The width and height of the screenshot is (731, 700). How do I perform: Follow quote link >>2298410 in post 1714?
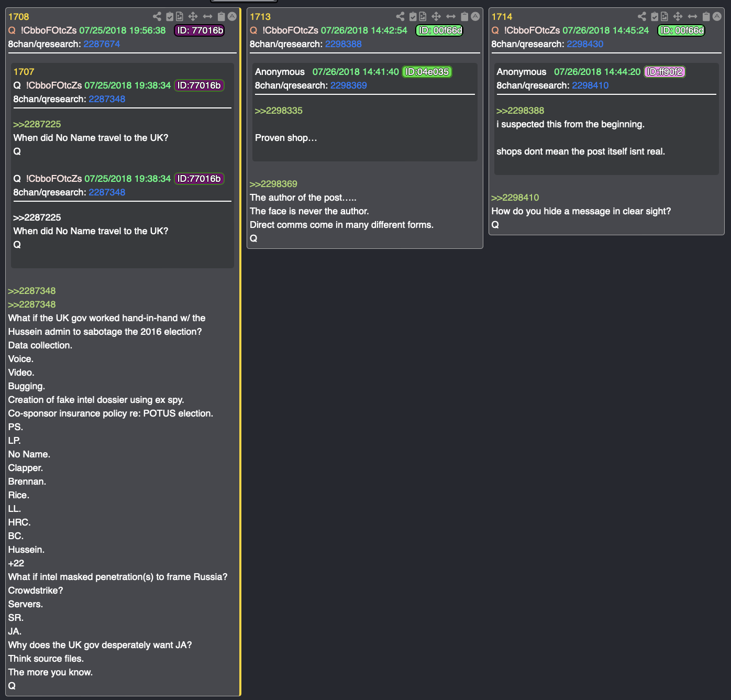515,198
